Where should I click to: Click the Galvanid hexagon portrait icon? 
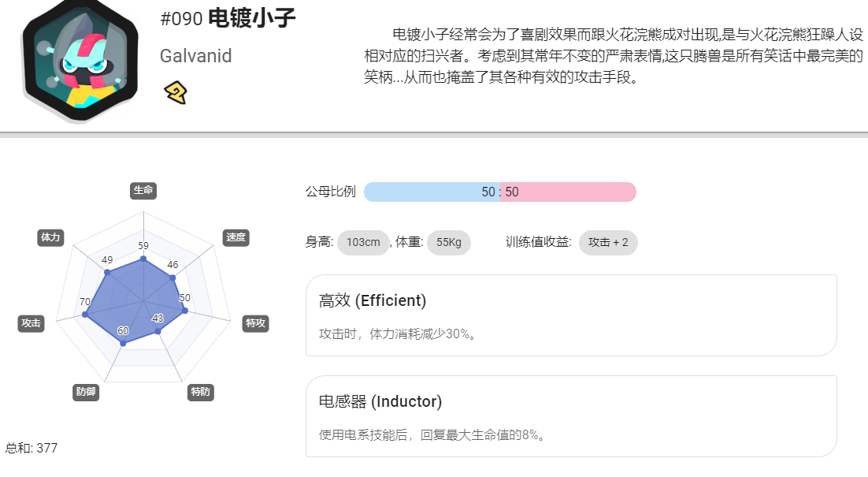80,60
